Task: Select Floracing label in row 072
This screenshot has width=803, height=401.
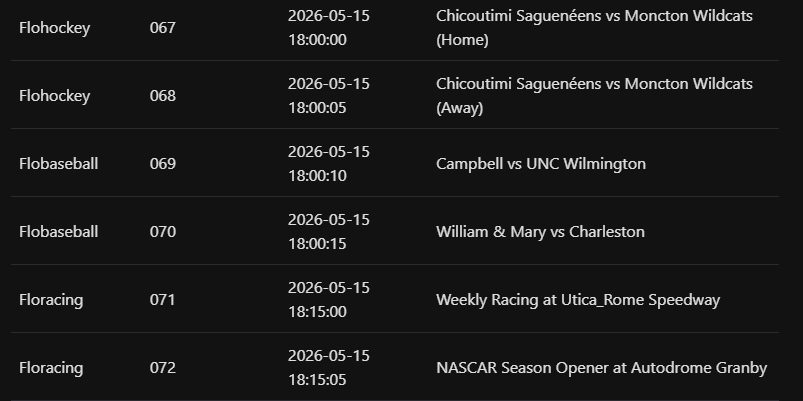Action: (51, 369)
